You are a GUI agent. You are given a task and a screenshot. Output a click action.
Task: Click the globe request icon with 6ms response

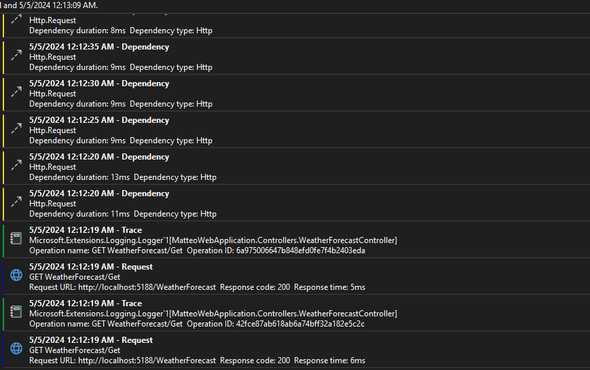16,349
